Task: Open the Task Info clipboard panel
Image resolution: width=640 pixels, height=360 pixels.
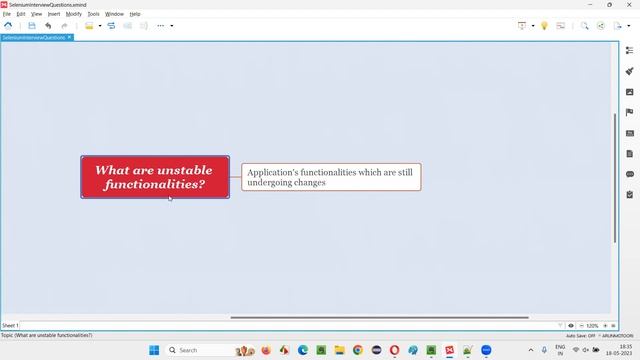Action: click(629, 195)
